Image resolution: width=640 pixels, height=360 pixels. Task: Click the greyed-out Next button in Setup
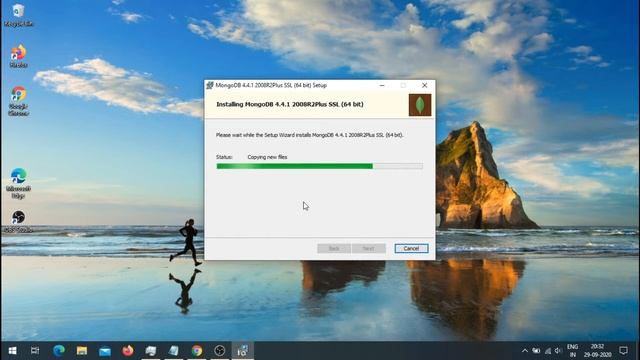coord(369,248)
